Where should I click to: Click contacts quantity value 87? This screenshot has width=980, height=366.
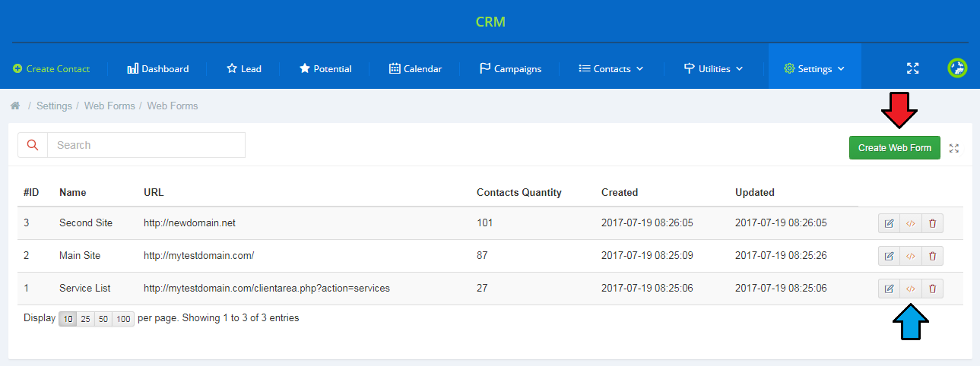[x=482, y=256]
